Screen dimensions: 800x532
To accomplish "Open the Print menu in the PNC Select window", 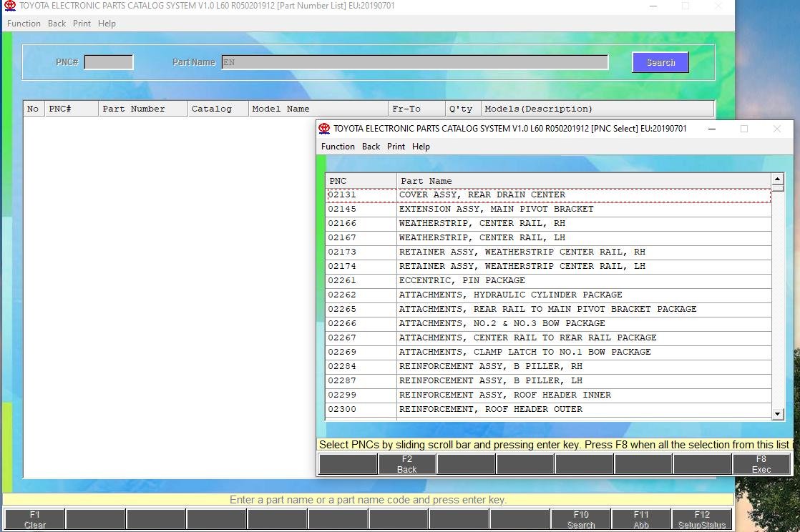I will click(x=396, y=147).
